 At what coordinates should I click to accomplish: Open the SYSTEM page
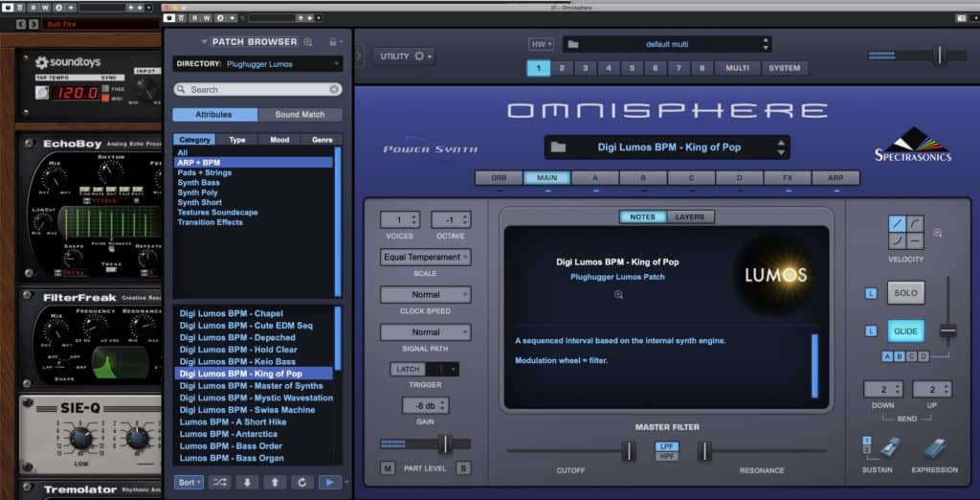coord(785,68)
